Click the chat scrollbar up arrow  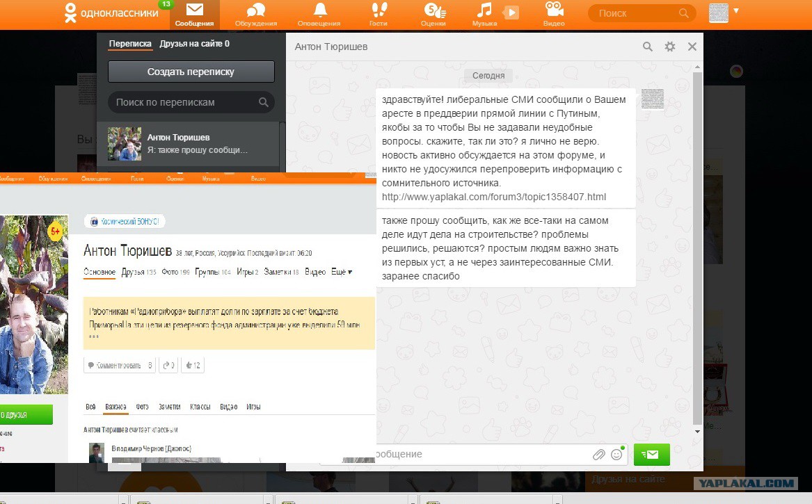click(698, 67)
